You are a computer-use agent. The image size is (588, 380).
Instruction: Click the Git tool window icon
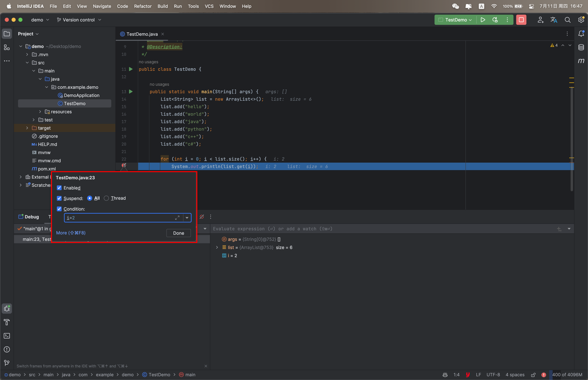coord(7,363)
